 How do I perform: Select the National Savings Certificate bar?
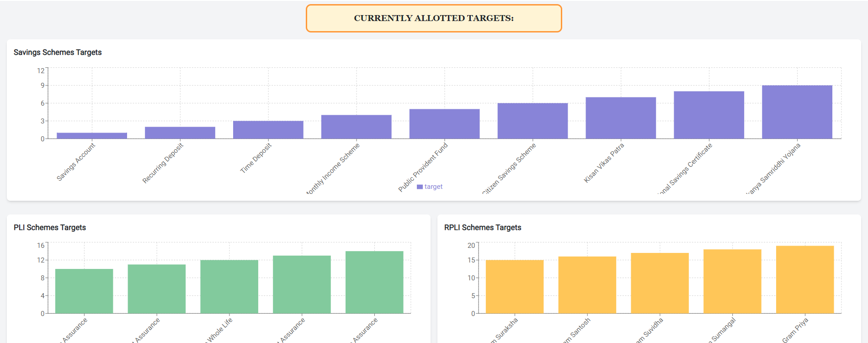tap(709, 115)
